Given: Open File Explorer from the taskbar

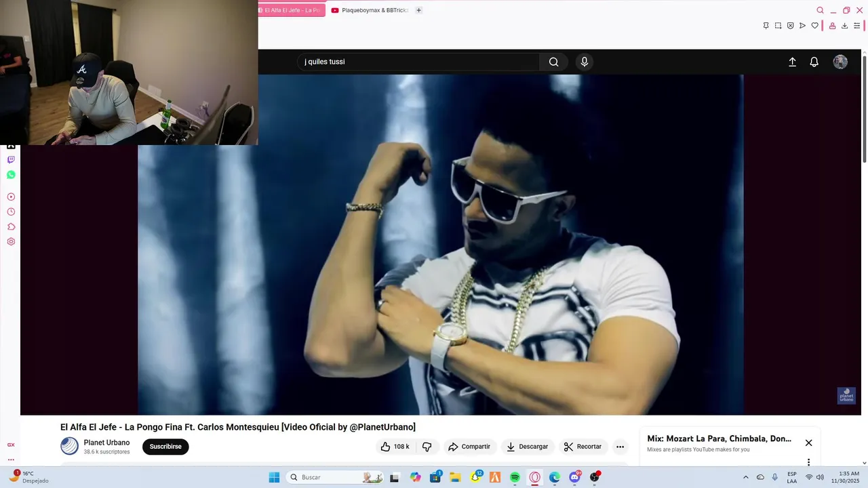Looking at the screenshot, I should click(455, 477).
